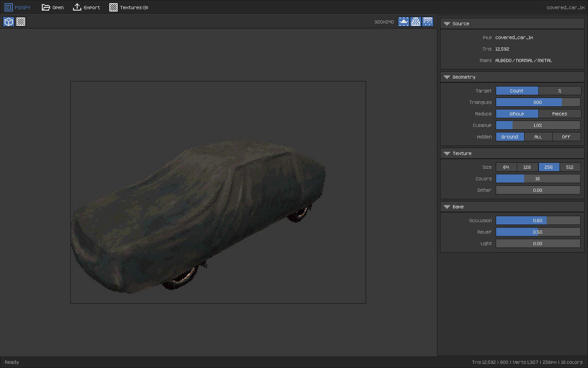This screenshot has height=368, width=588.
Task: Toggle the first viewport effect icon with corner dots
Action: coord(404,22)
